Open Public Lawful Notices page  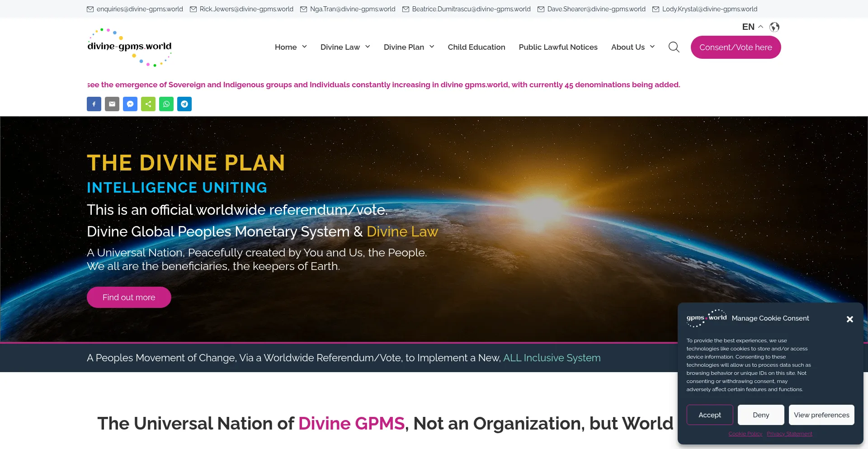558,47
